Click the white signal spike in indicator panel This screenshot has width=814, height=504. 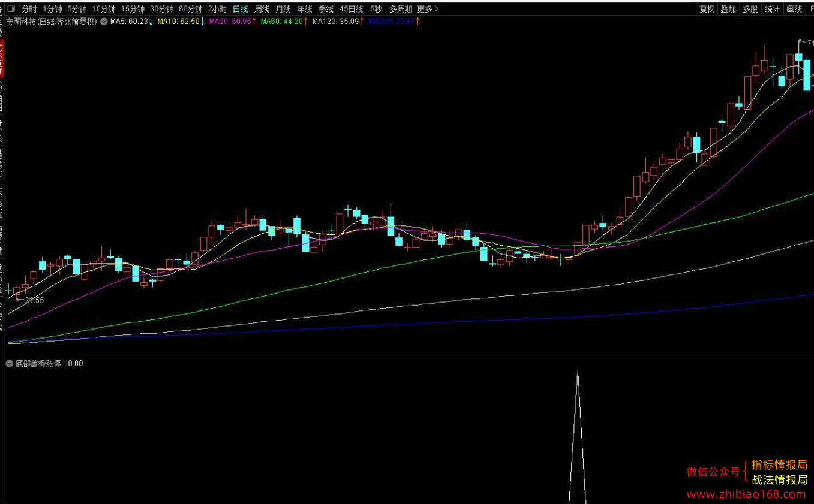coord(578,437)
